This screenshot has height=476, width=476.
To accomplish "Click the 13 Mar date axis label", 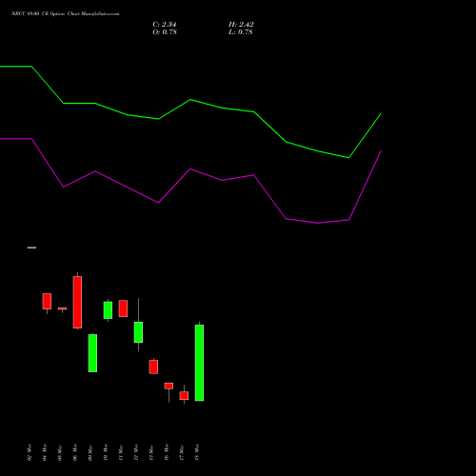I will (151, 452).
